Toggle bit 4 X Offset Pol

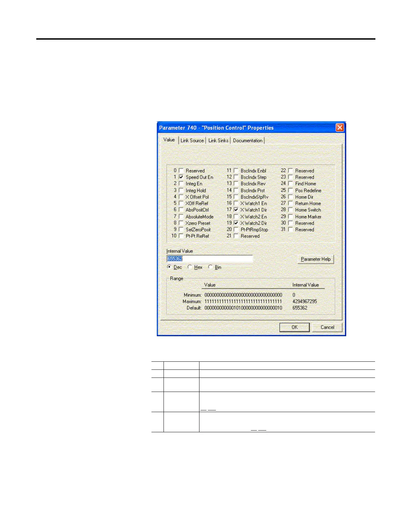[181, 197]
